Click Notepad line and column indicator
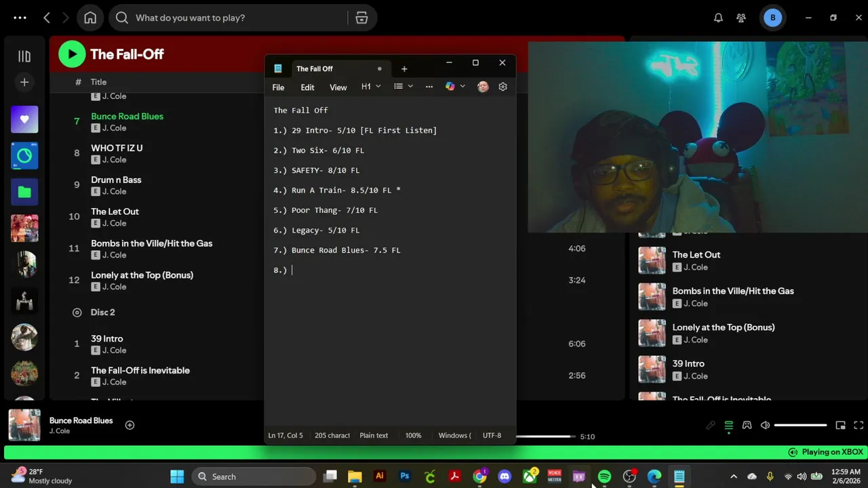The image size is (868, 488). pos(285,435)
